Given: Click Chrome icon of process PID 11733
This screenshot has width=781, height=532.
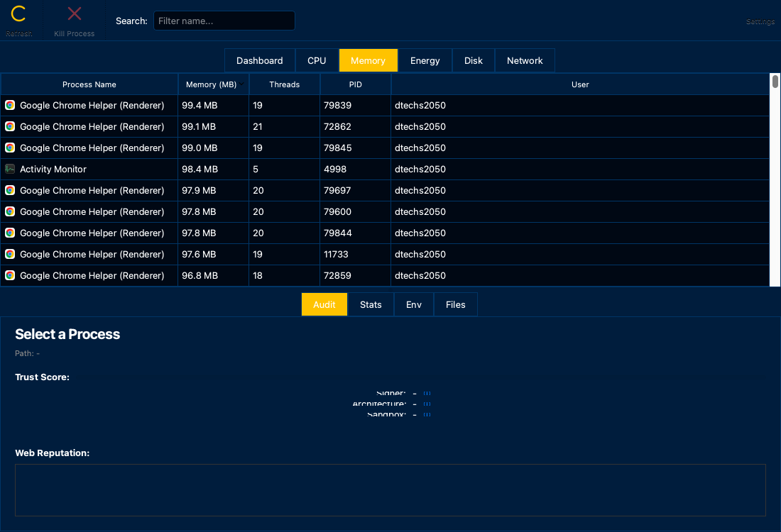Looking at the screenshot, I should pos(10,254).
